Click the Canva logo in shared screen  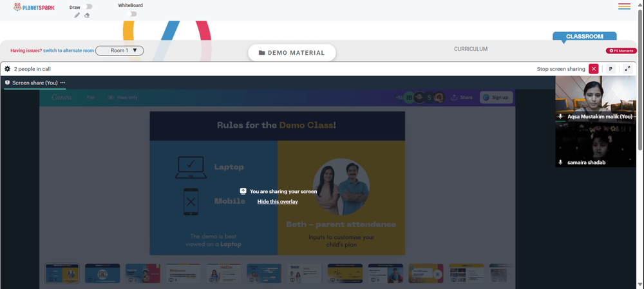62,97
